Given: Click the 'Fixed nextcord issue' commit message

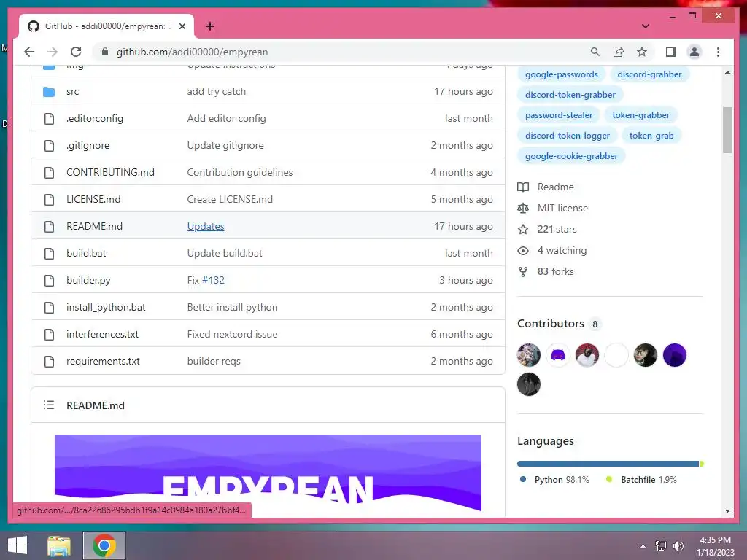Looking at the screenshot, I should 232,334.
